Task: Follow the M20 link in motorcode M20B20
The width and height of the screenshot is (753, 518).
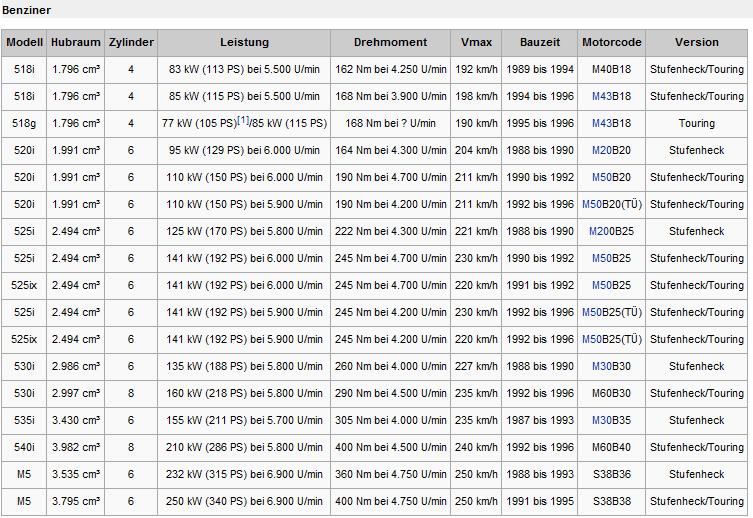Action: point(601,150)
